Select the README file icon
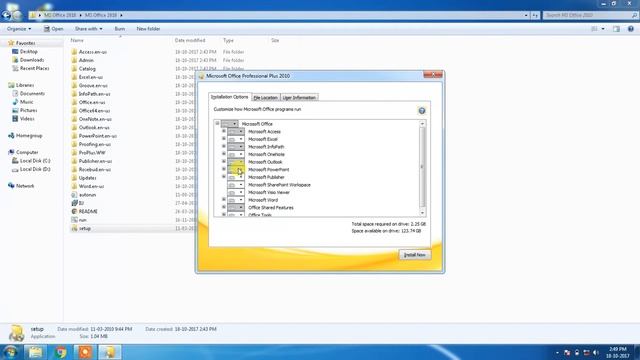 pyautogui.click(x=74, y=211)
